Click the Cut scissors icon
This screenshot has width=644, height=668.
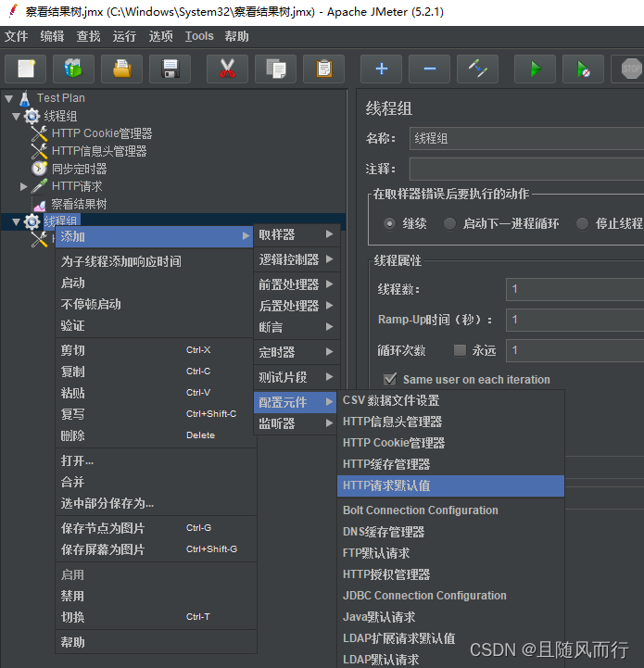click(227, 69)
